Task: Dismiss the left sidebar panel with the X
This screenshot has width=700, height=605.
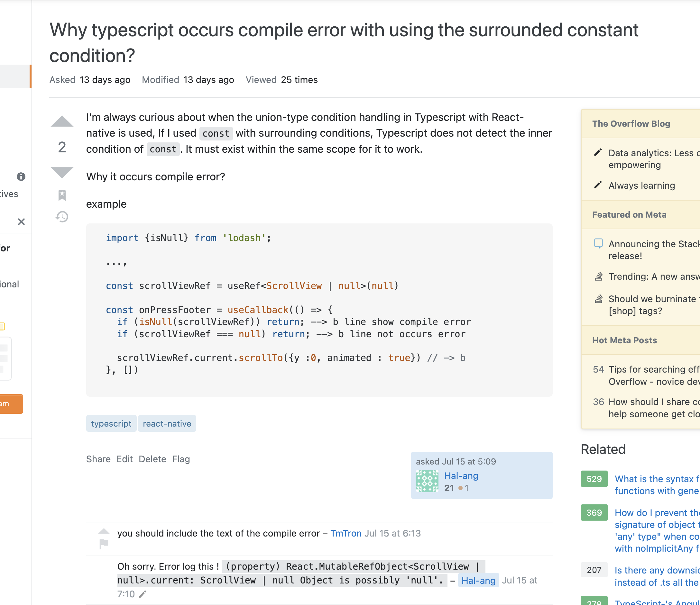Action: (x=21, y=222)
